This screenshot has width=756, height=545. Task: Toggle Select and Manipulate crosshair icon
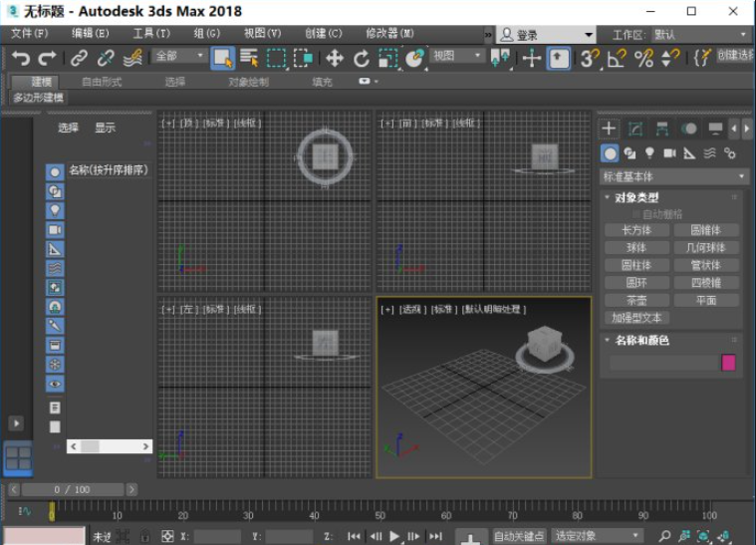click(531, 59)
